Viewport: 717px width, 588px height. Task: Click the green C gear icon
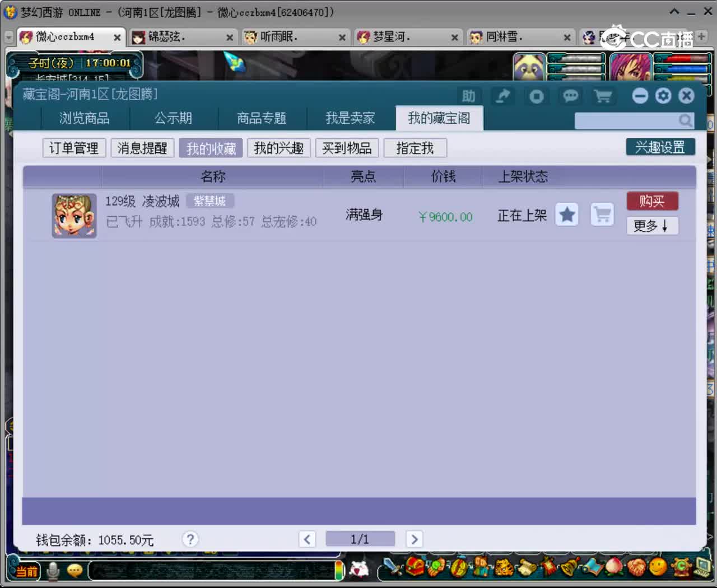coord(681,567)
